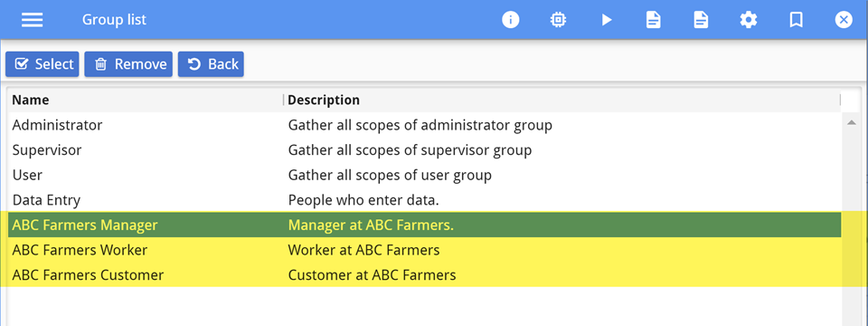
Task: Select the Supervisor group row
Action: (x=425, y=149)
